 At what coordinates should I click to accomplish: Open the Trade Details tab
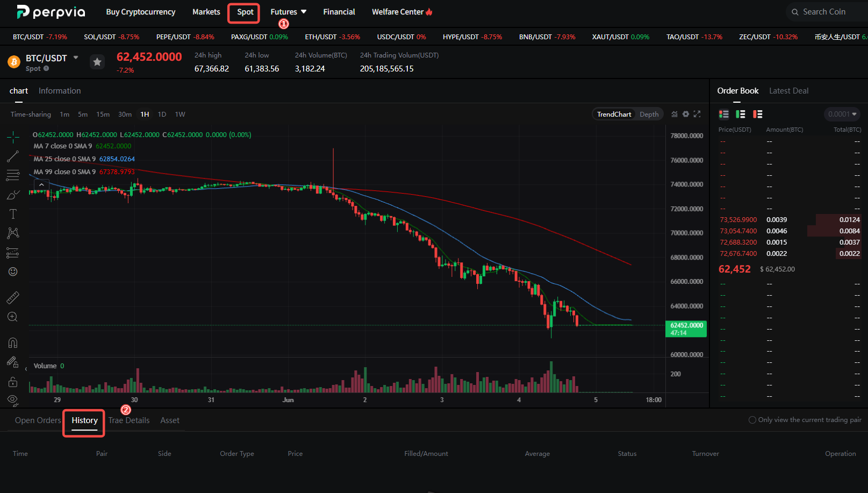point(129,420)
